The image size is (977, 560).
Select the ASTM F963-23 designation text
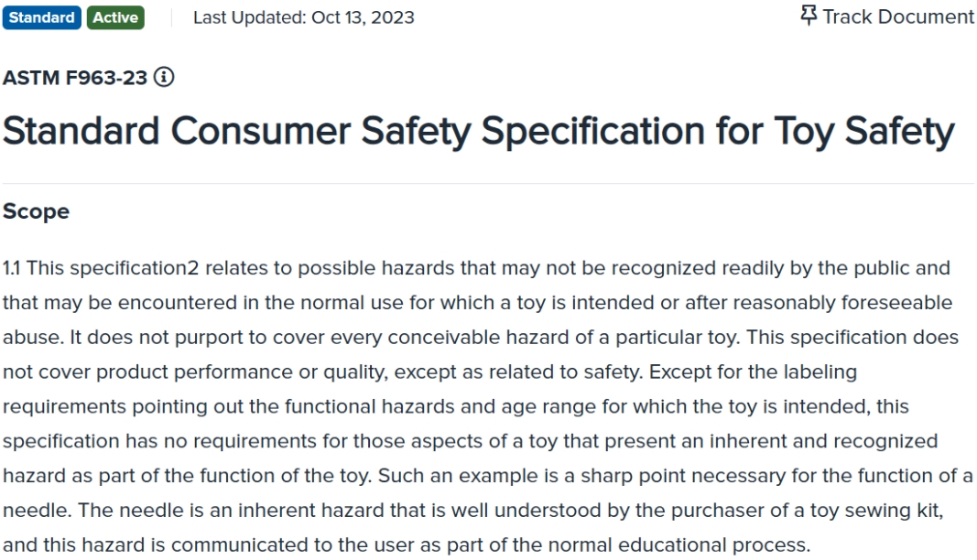pos(75,78)
